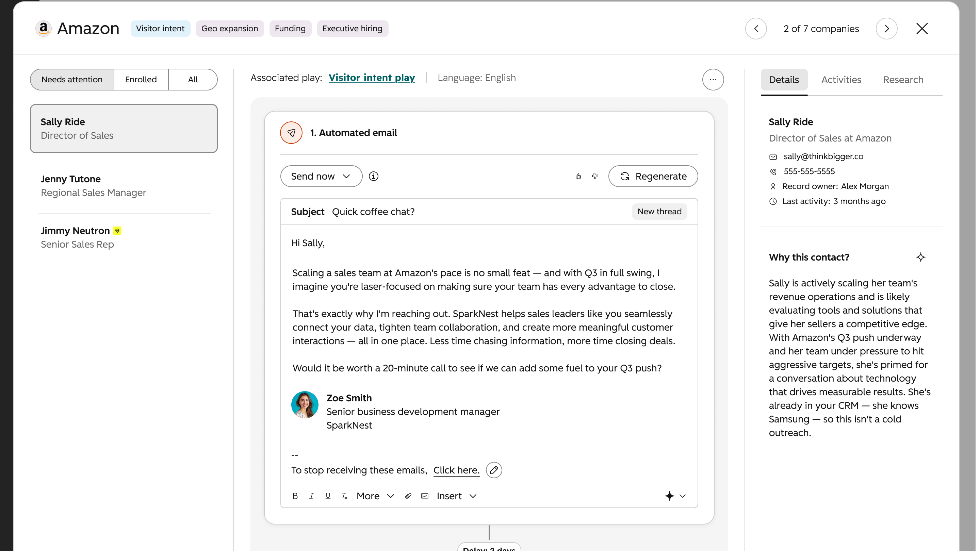Select Sally Ride contact card
Screen dimensions: 980x551
[x=124, y=129]
